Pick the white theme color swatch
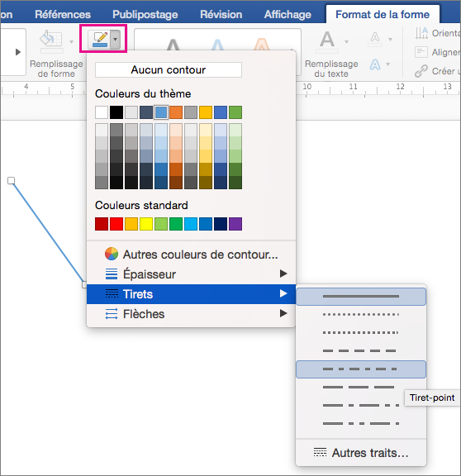 coord(102,112)
